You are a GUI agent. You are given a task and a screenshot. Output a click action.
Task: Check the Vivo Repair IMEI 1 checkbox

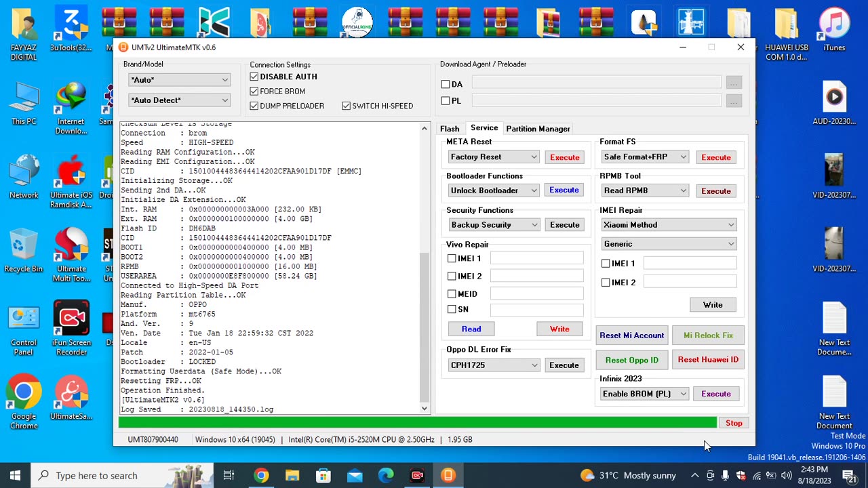click(452, 258)
